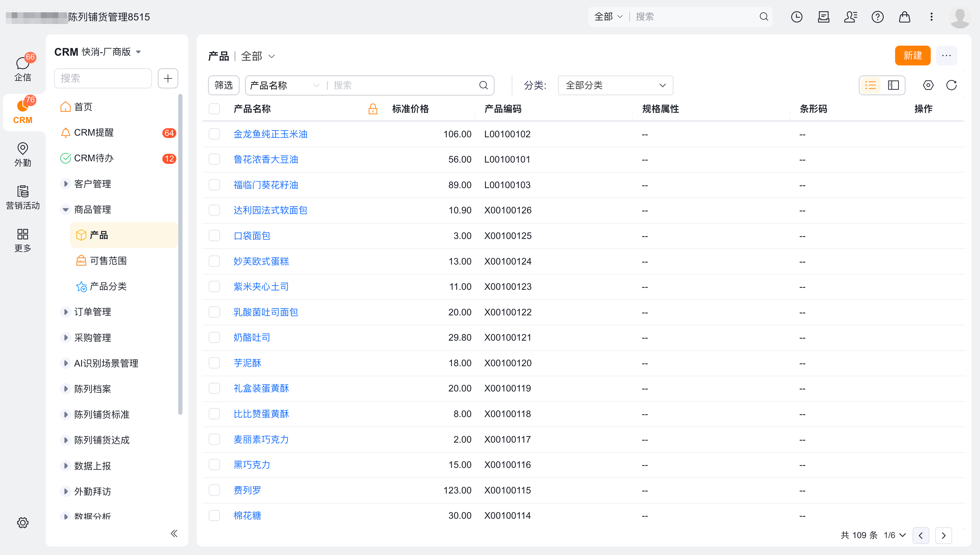This screenshot has width=980, height=555.
Task: Open the 营销活动 sidebar icon
Action: tap(22, 198)
